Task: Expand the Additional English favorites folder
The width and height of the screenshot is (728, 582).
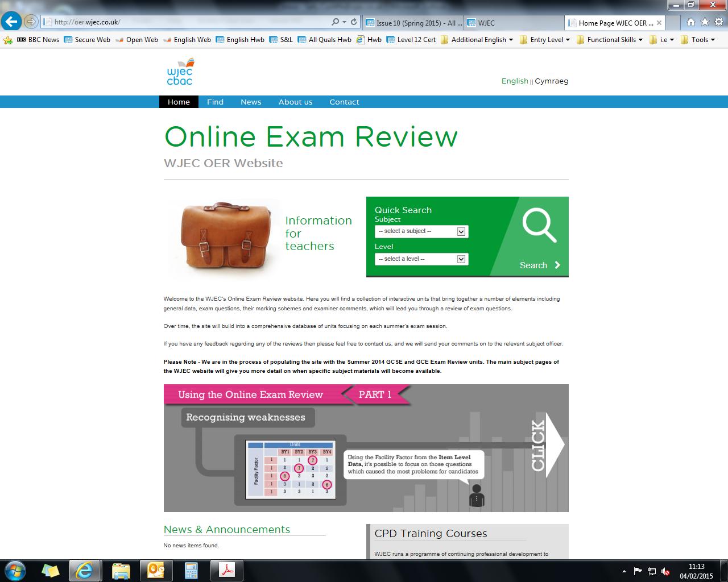Action: (x=477, y=40)
